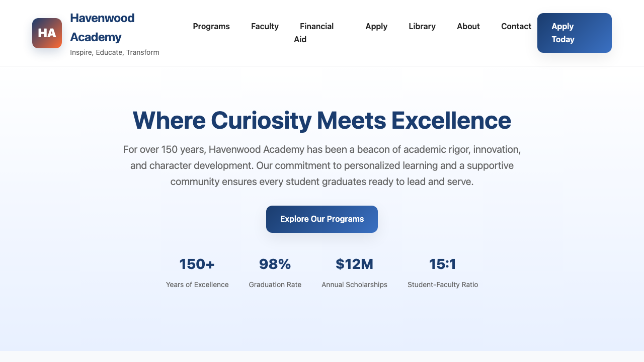The image size is (644, 362).
Task: Click the 150+ Years of Excellence stat
Action: tap(197, 263)
